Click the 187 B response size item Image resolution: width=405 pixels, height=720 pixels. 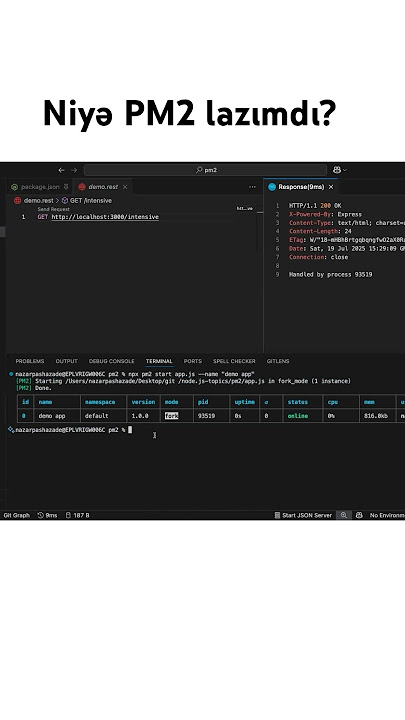78,516
